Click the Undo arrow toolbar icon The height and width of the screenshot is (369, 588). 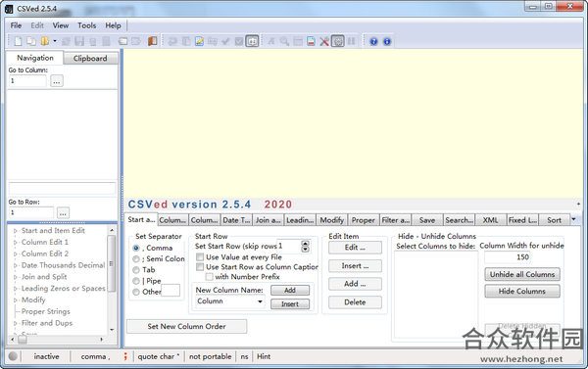click(172, 41)
